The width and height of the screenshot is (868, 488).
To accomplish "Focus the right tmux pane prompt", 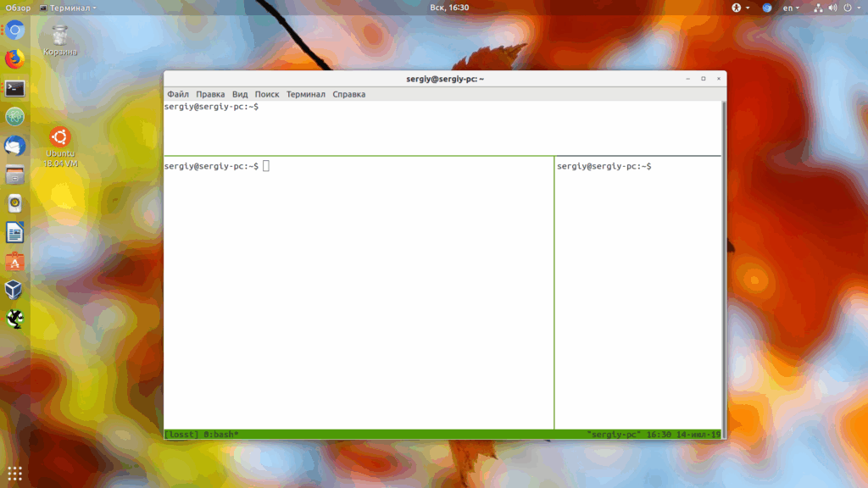I will pos(604,166).
